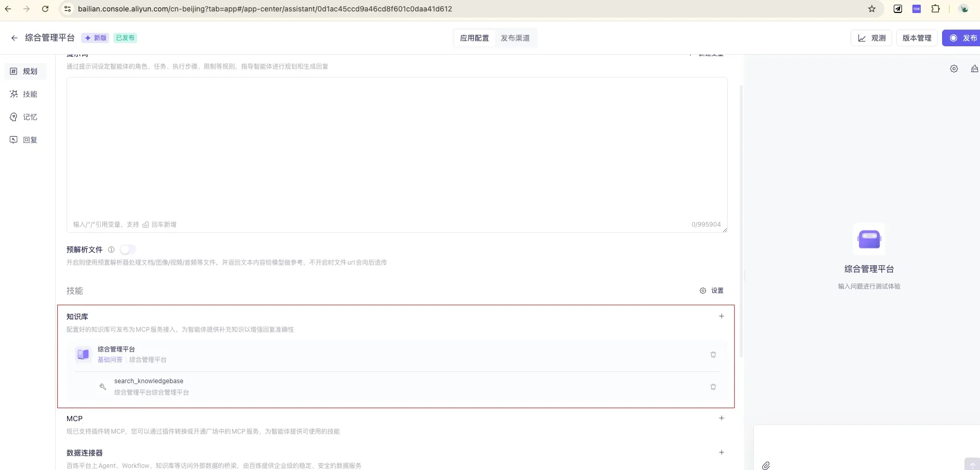Open the 技能 sidebar section
This screenshot has width=980, height=470.
[x=25, y=94]
